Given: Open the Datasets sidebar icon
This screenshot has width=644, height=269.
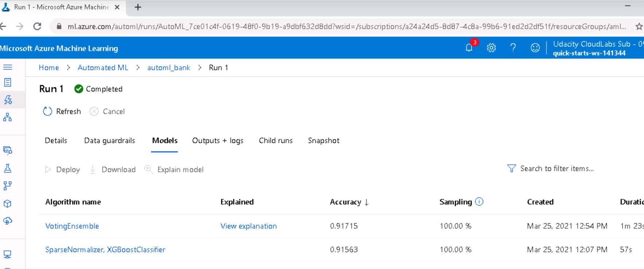Looking at the screenshot, I should [8, 150].
